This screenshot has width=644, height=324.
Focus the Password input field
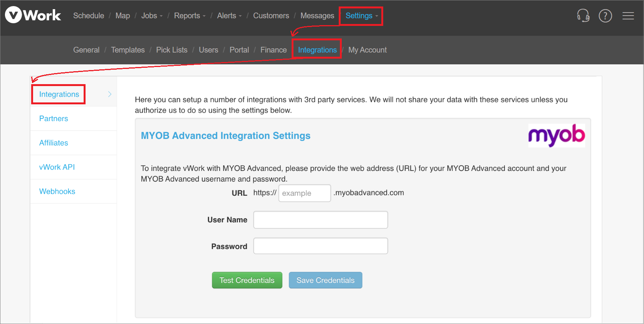pos(320,246)
